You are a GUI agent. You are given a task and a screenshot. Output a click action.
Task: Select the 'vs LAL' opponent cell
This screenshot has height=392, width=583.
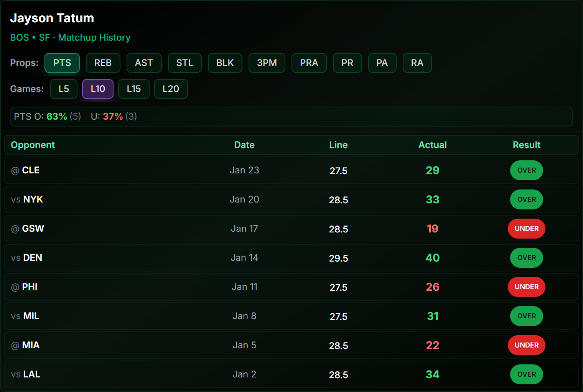point(25,374)
